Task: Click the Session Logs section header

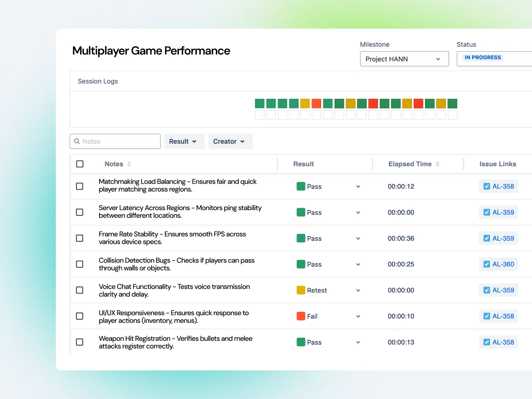Action: coord(97,81)
